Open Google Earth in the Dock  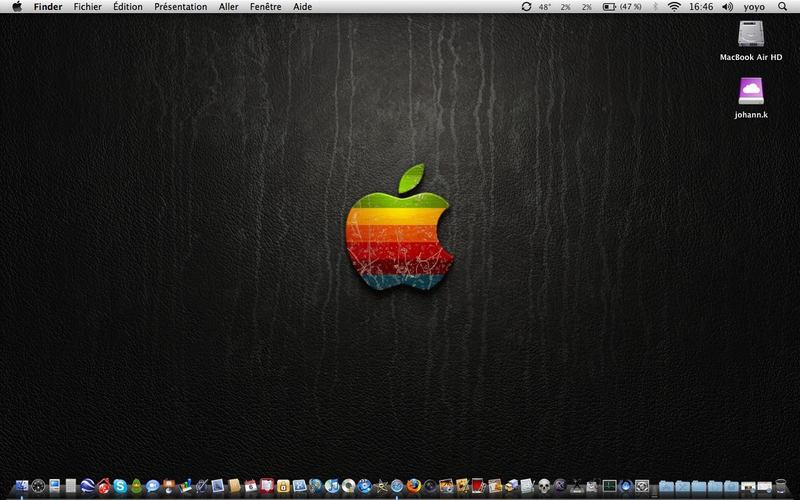[x=87, y=486]
